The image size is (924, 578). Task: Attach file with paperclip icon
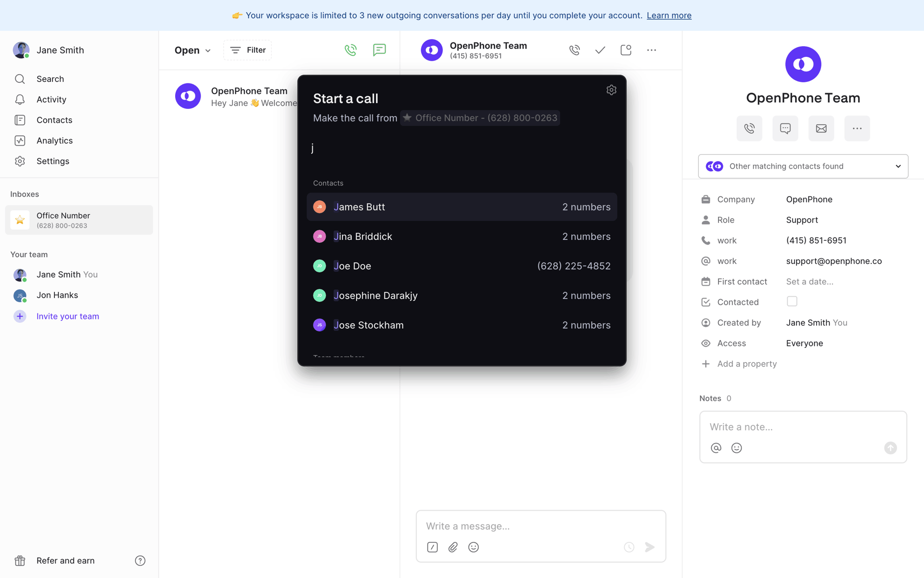(453, 547)
